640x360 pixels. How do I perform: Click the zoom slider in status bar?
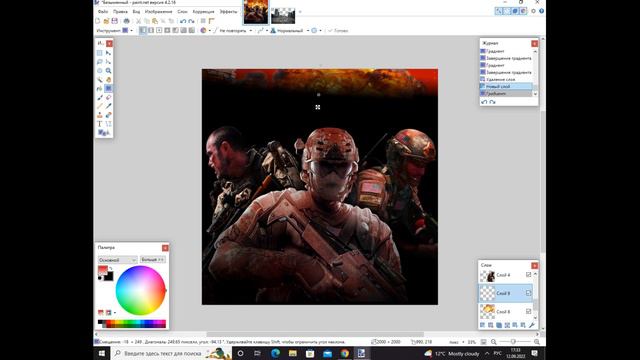(x=513, y=342)
